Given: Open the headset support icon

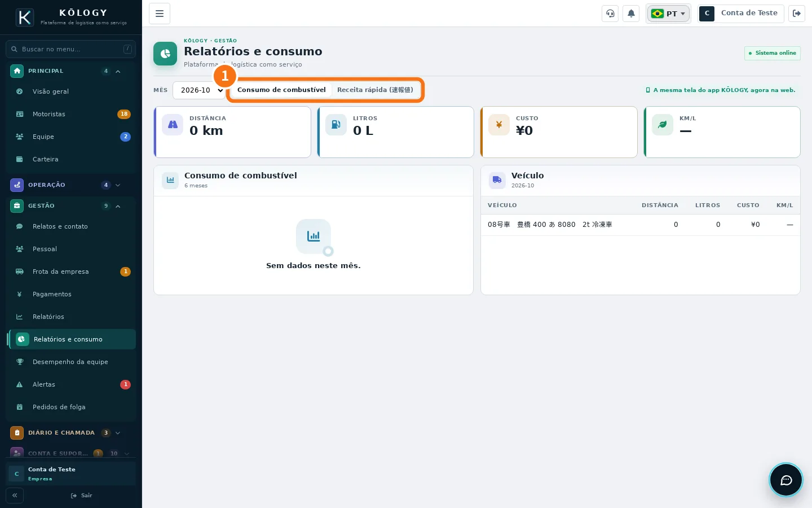Looking at the screenshot, I should coord(610,14).
